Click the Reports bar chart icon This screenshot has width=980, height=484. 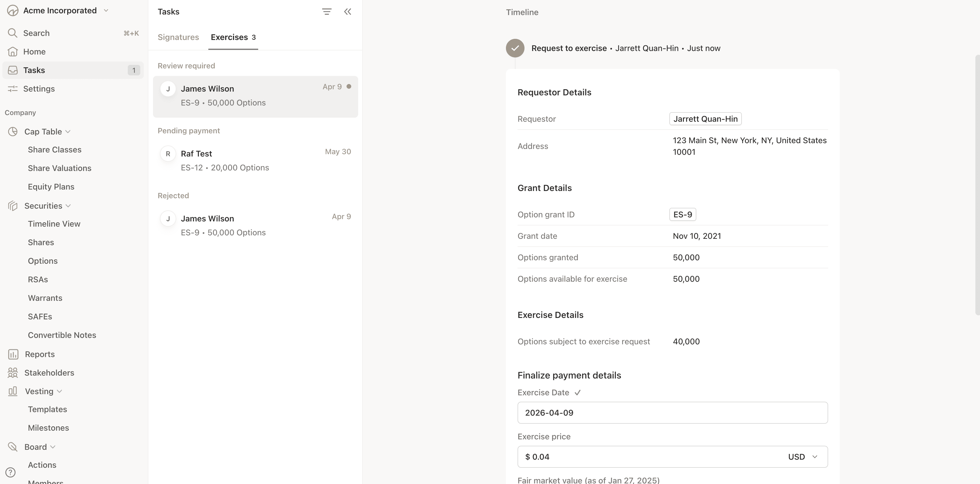pyautogui.click(x=13, y=354)
